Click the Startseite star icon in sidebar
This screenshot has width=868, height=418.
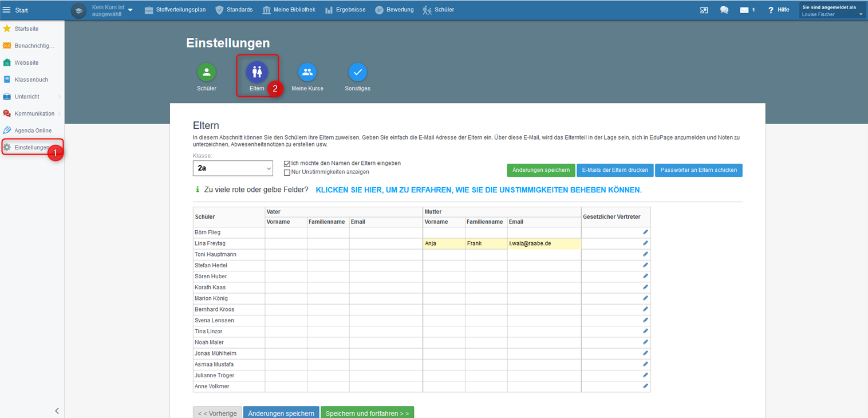7,29
